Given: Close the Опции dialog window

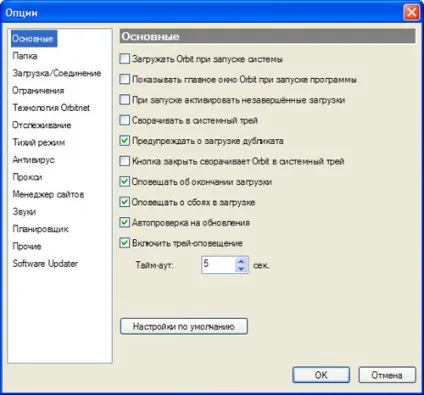Looking at the screenshot, I should pyautogui.click(x=411, y=13).
